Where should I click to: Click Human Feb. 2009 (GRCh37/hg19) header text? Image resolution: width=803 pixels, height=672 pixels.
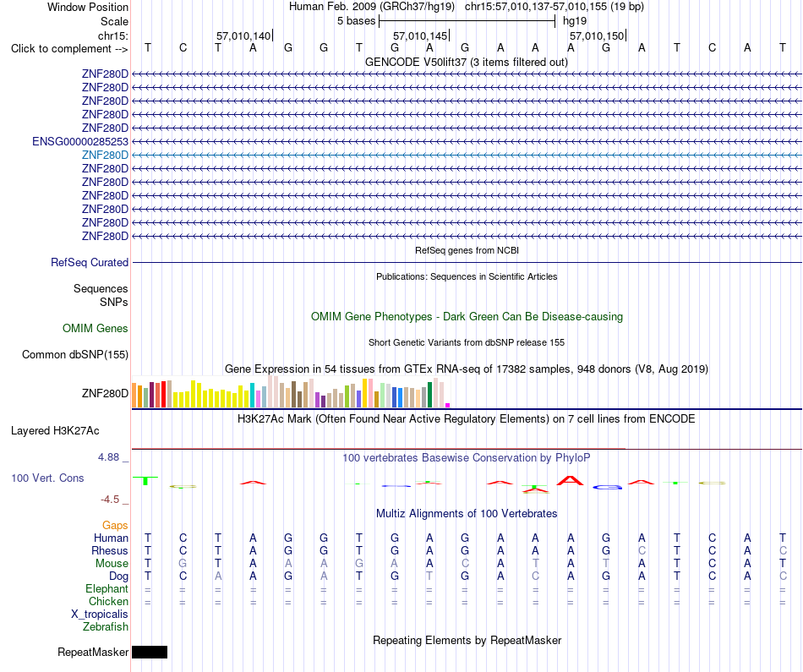pyautogui.click(x=372, y=7)
